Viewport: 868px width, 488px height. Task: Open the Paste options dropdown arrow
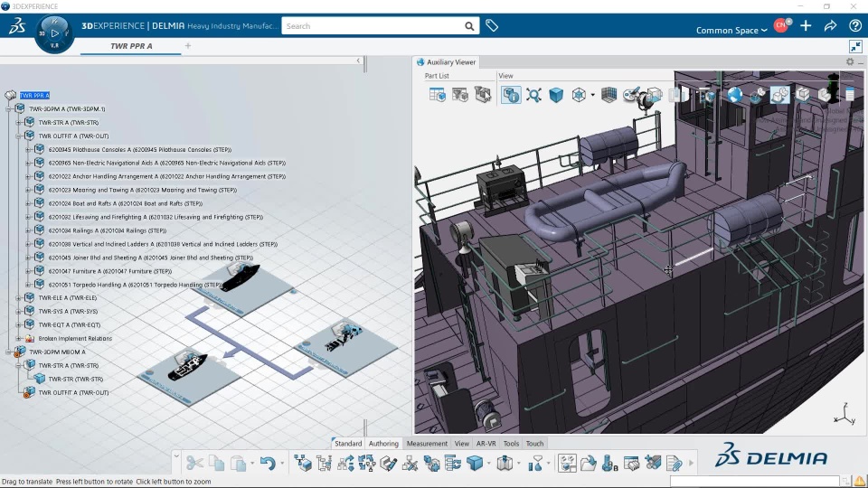tap(252, 463)
